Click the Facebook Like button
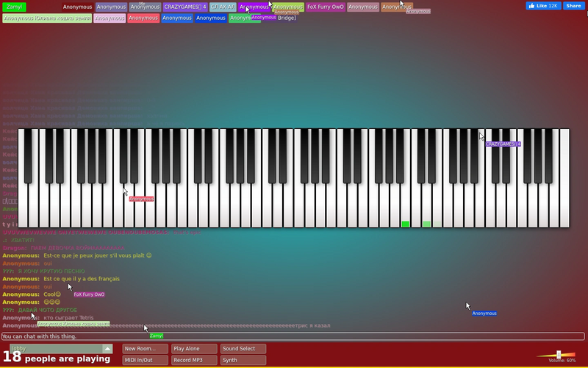The width and height of the screenshot is (588, 368). coord(543,6)
